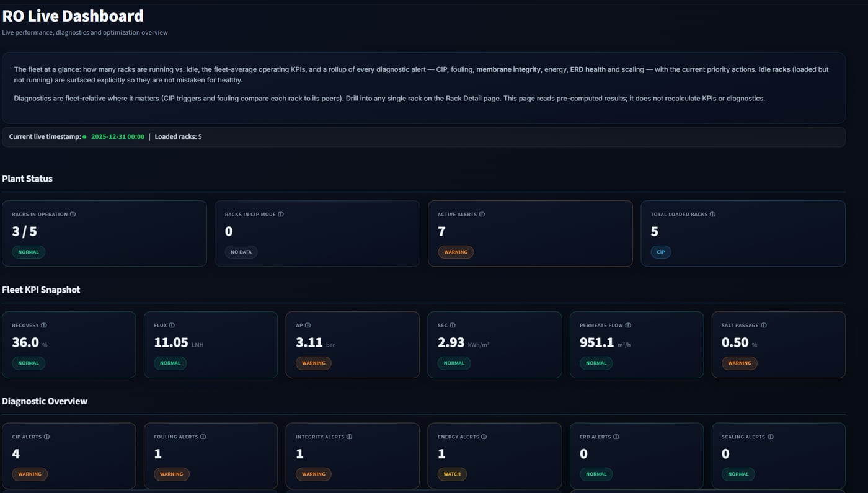Click the WARNING badge under Active Alerts
This screenshot has width=868, height=493.
coord(456,252)
